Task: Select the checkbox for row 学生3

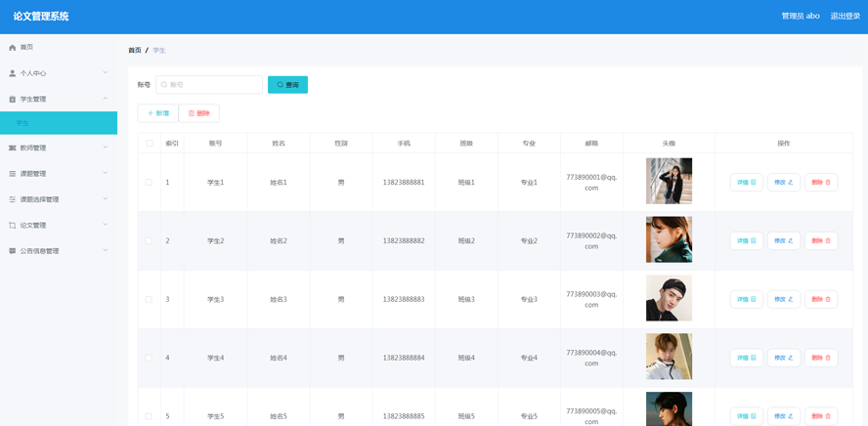Action: (x=149, y=300)
